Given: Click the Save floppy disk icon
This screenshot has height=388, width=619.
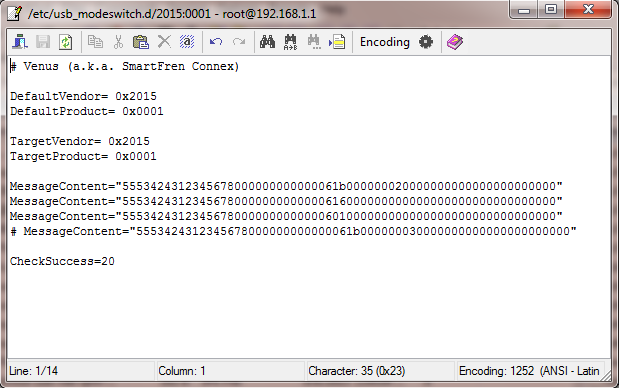Looking at the screenshot, I should coord(43,41).
